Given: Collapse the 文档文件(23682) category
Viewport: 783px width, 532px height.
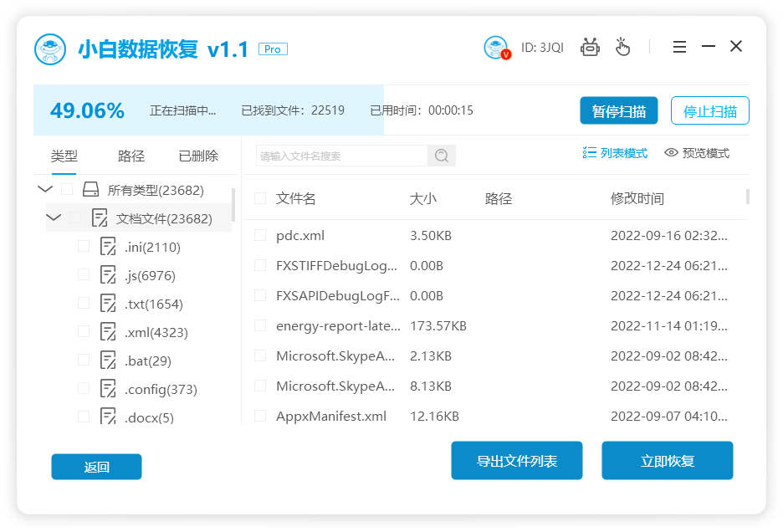Looking at the screenshot, I should pyautogui.click(x=54, y=217).
